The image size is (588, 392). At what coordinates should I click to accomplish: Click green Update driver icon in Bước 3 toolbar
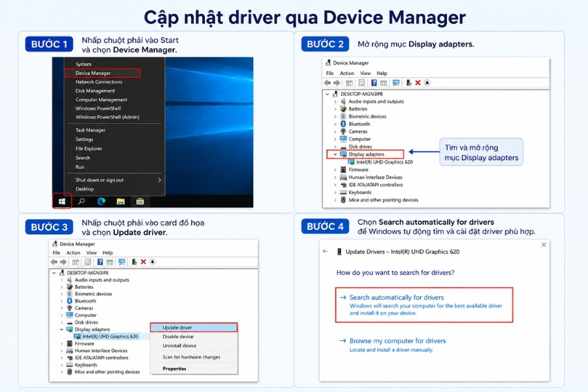(x=134, y=262)
